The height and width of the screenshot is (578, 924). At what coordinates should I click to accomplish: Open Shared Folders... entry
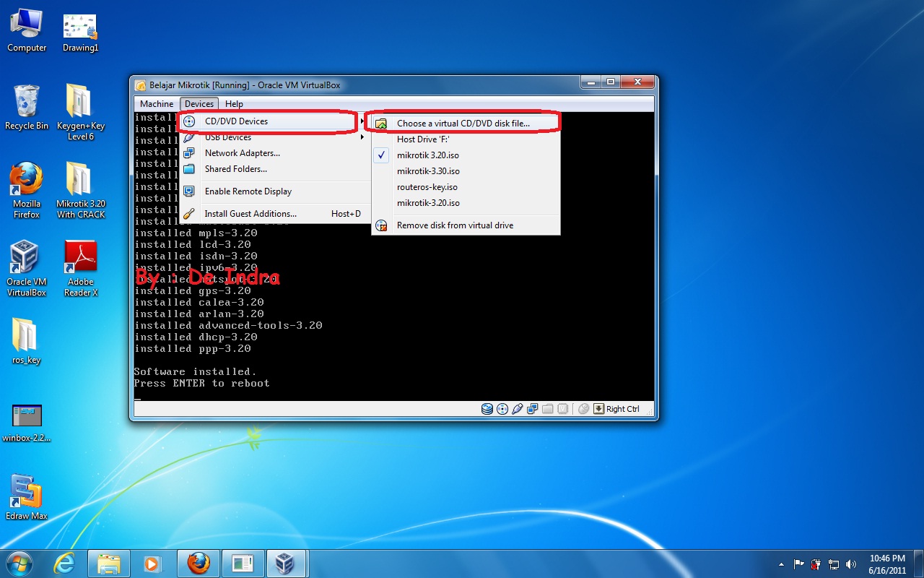[x=274, y=169]
